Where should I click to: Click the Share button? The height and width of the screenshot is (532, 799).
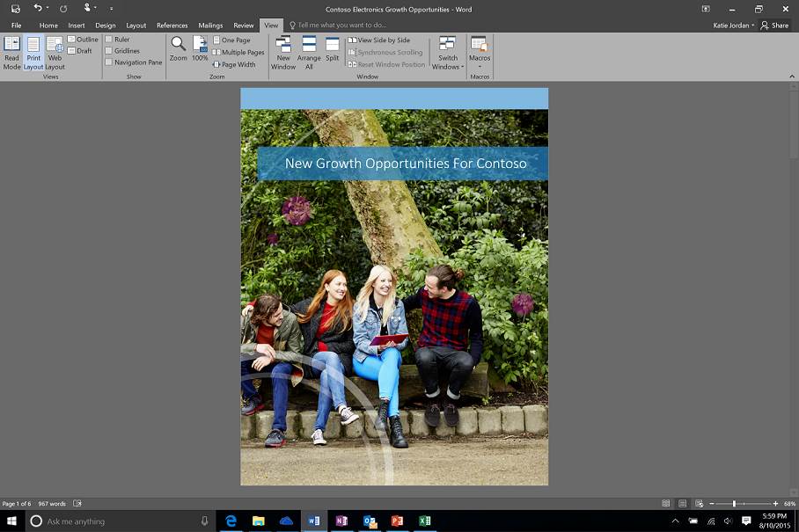pyautogui.click(x=775, y=26)
